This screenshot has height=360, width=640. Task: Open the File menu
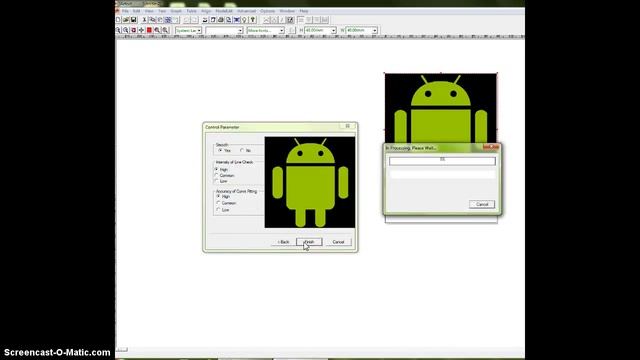(x=125, y=11)
